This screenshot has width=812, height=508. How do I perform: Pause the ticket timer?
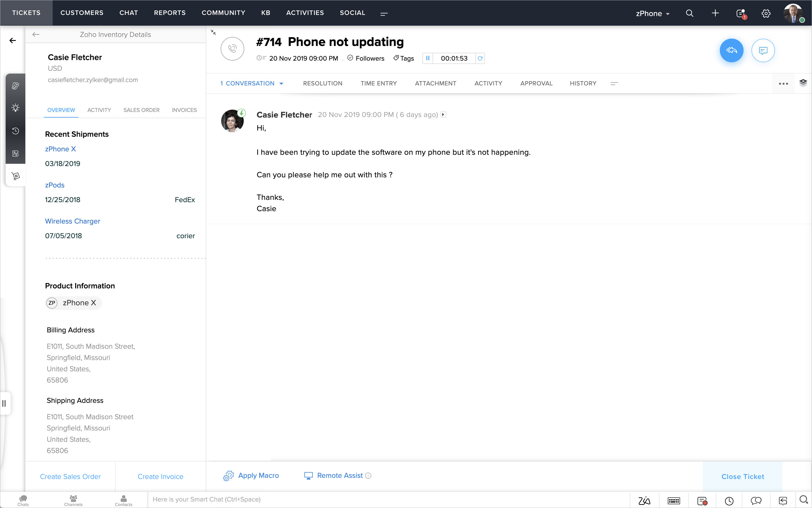(x=427, y=58)
